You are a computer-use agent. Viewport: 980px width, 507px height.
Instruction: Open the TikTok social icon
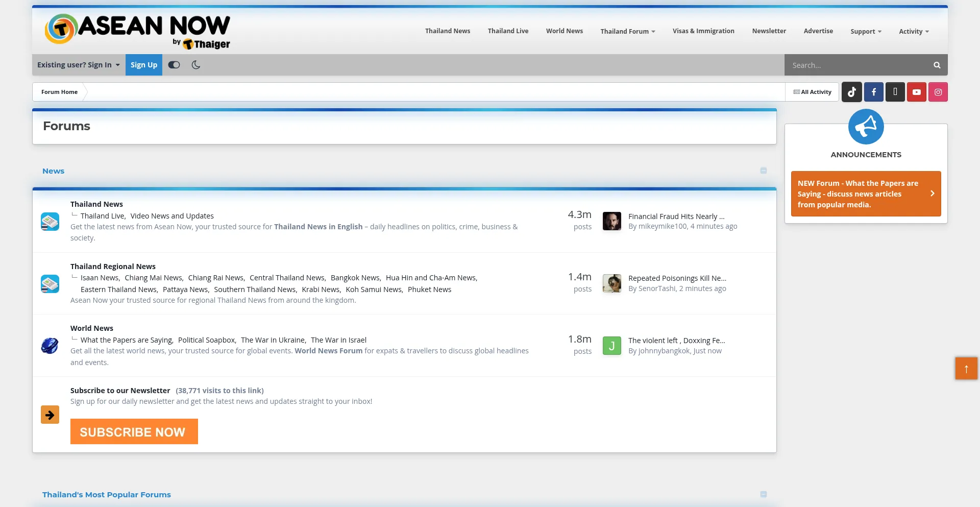point(852,92)
